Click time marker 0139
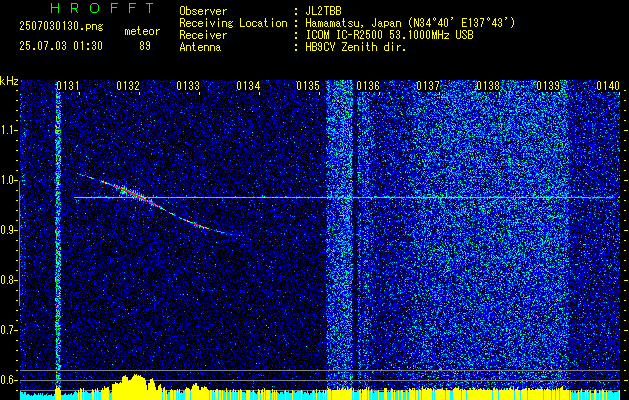Viewport: 629px width, 400px height. tap(548, 86)
